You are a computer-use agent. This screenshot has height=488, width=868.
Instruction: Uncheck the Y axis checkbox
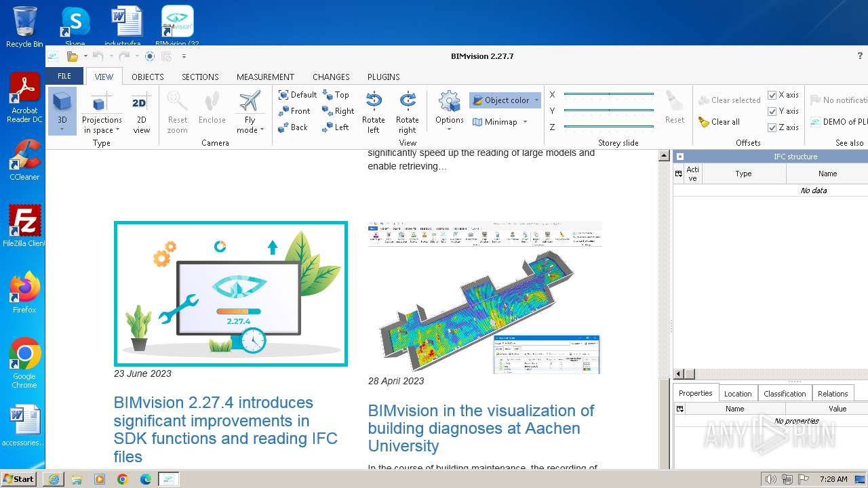[x=772, y=111]
